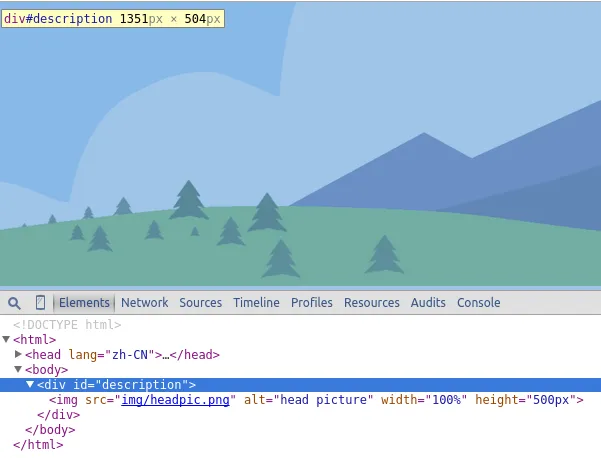Switch to the Elements tab

tap(84, 303)
